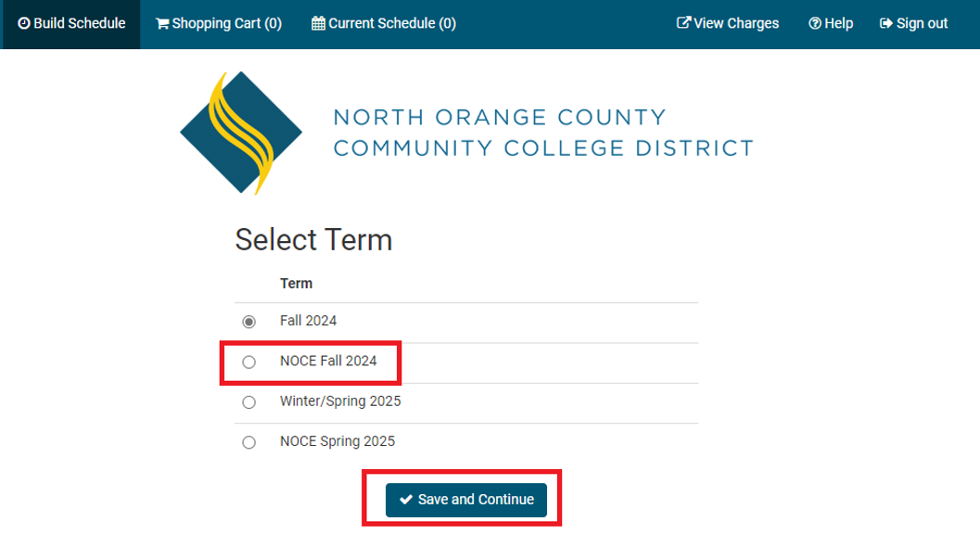Click the clock icon beside Build Schedule
The height and width of the screenshot is (534, 980).
tap(24, 24)
